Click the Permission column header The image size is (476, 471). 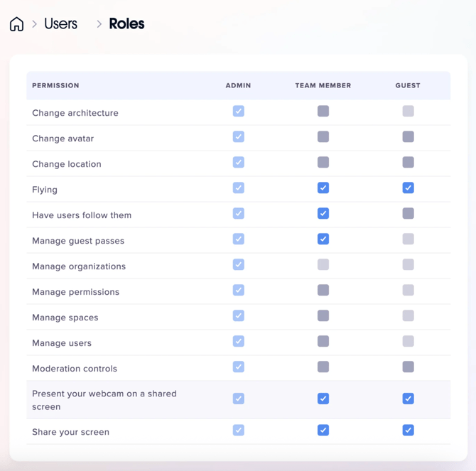coord(55,85)
